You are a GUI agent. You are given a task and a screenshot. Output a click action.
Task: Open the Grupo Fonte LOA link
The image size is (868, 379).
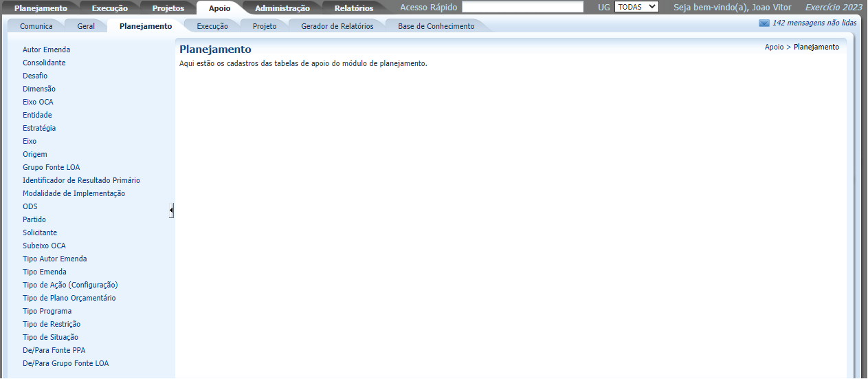51,167
